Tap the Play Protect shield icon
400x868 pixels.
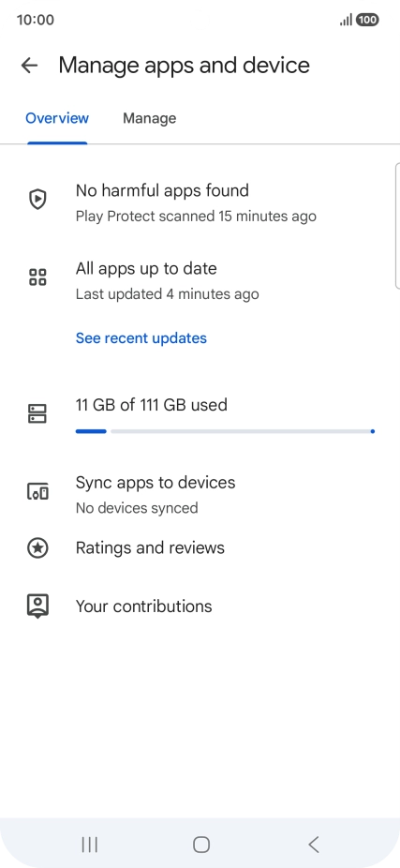tap(37, 200)
